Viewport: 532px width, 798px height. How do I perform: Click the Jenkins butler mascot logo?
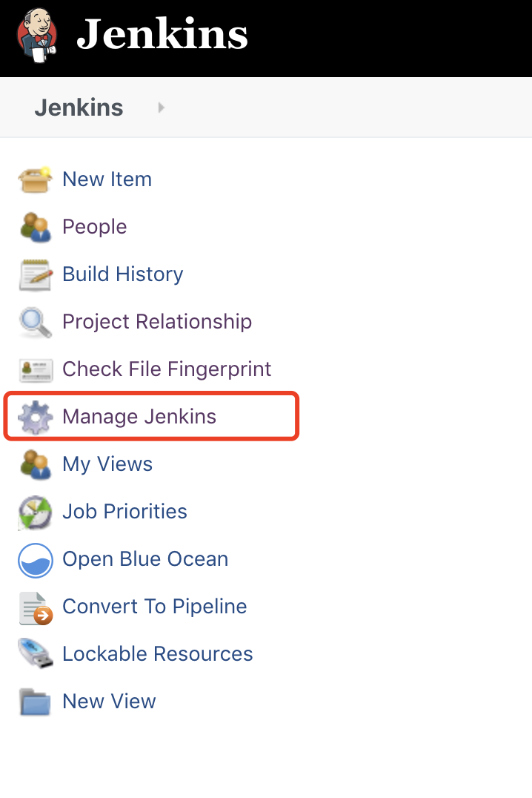point(36,36)
